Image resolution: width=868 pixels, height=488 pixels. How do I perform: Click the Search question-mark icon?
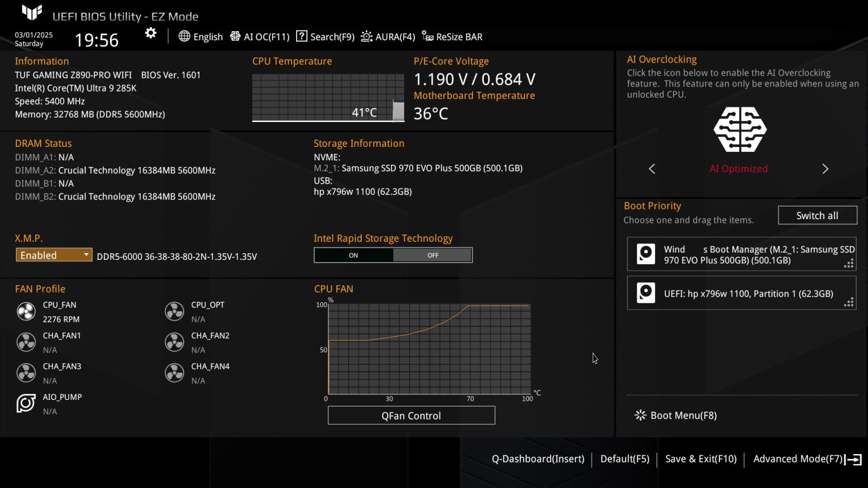click(x=302, y=36)
